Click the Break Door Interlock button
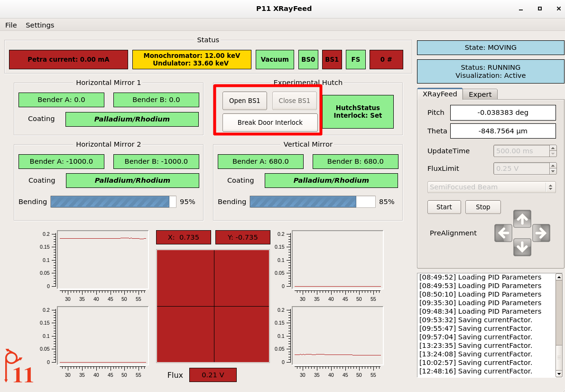This screenshot has width=565, height=392. (x=270, y=122)
